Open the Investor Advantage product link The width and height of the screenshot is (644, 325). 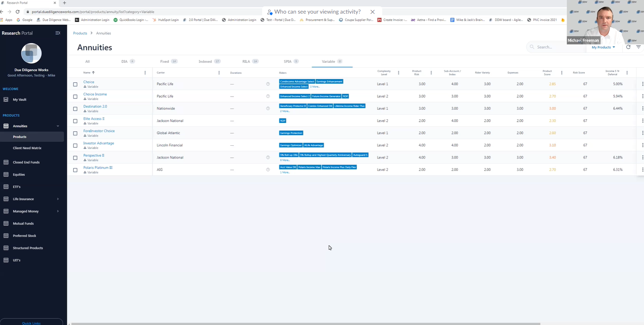coord(98,143)
